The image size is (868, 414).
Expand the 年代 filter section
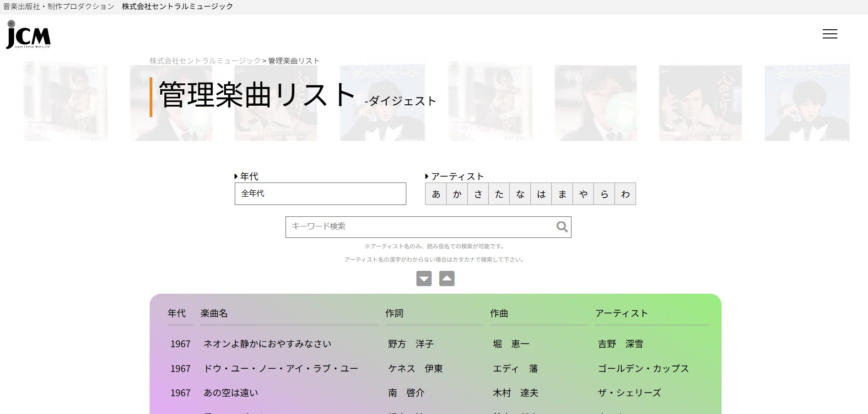(249, 176)
